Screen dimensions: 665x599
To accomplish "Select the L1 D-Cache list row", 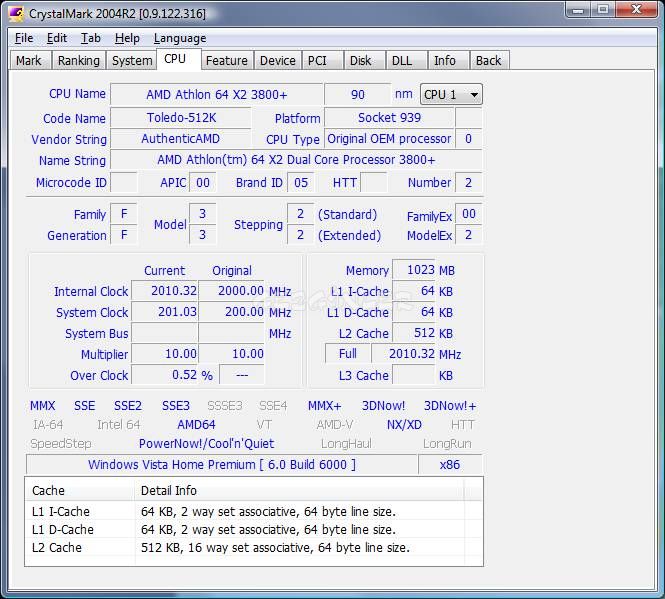I will [254, 529].
